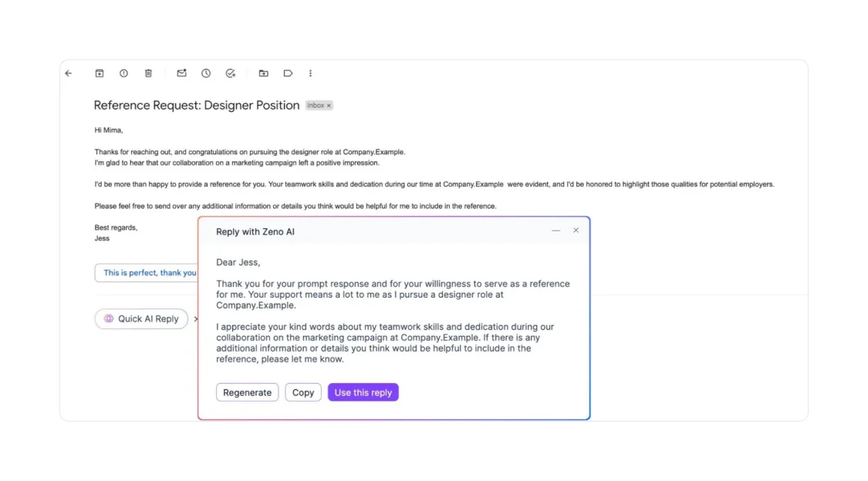868x481 pixels.
Task: Minimize the Zeno AI reply panel
Action: (x=556, y=230)
